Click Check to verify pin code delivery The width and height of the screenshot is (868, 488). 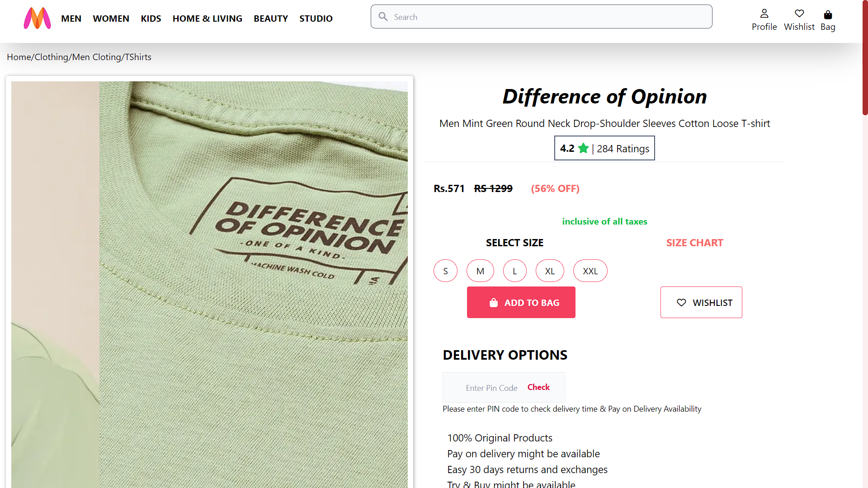click(x=538, y=387)
